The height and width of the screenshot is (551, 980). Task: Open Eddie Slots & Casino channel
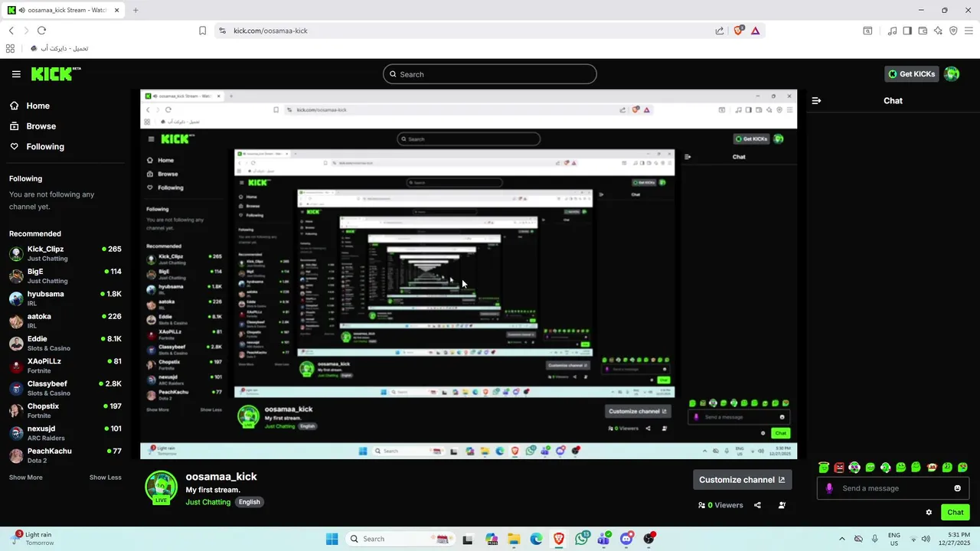click(65, 343)
